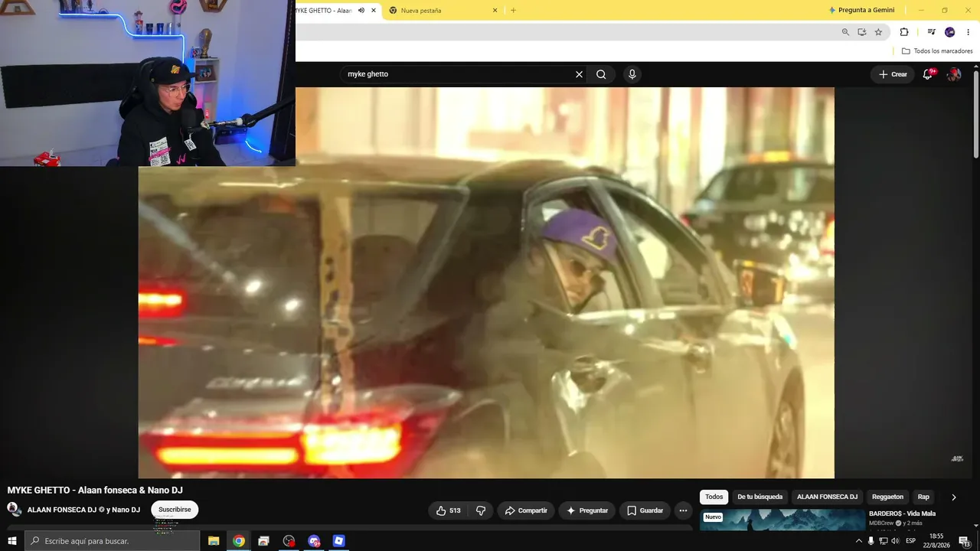The image size is (980, 551).
Task: Open a new browser tab
Action: pos(513,11)
